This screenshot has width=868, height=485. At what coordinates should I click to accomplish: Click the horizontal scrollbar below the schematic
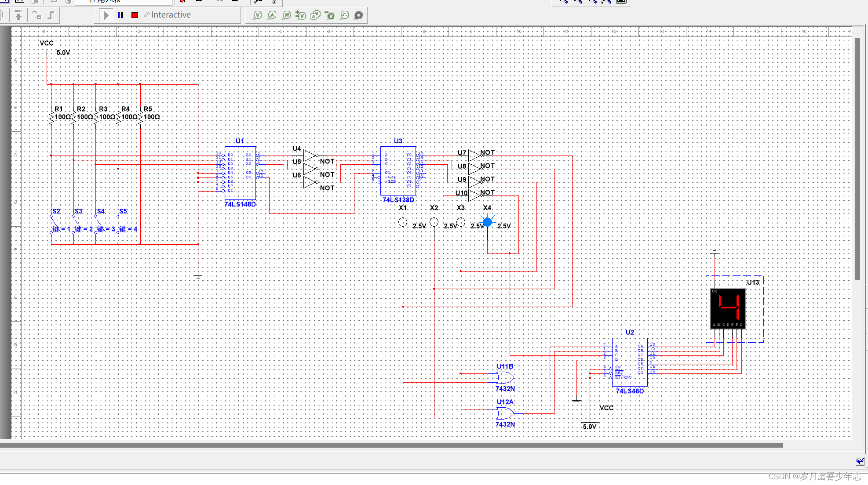pyautogui.click(x=391, y=445)
